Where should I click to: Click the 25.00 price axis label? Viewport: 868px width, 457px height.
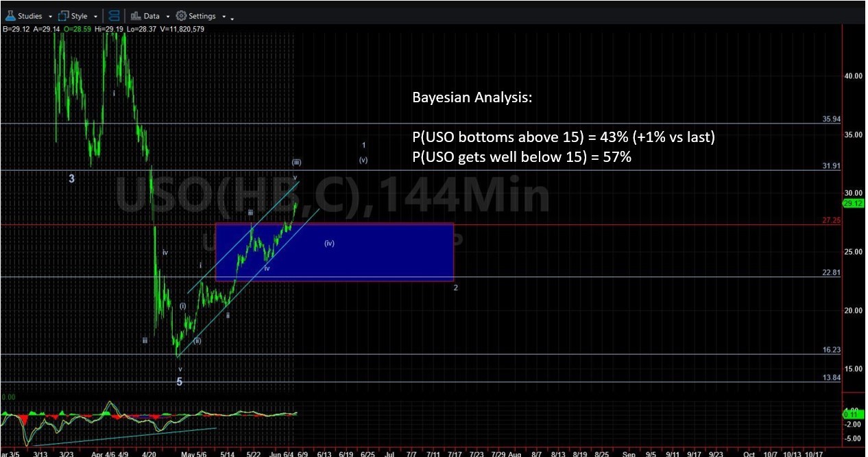(x=854, y=252)
